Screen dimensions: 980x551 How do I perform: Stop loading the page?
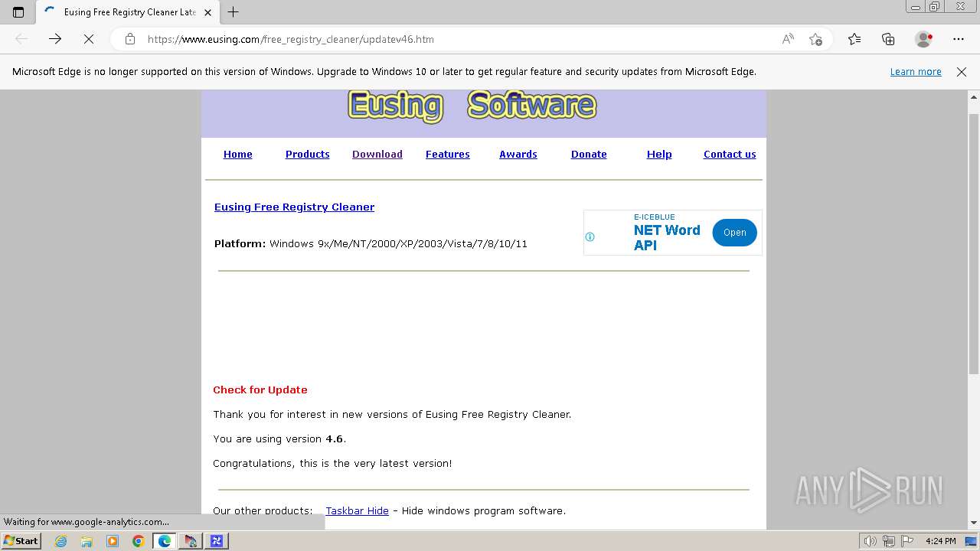[89, 39]
